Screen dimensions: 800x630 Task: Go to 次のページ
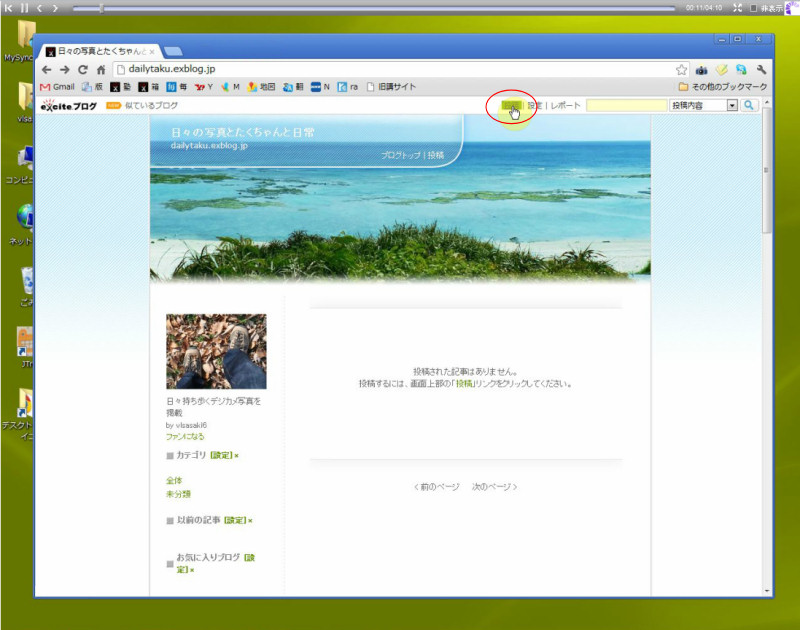coord(494,487)
